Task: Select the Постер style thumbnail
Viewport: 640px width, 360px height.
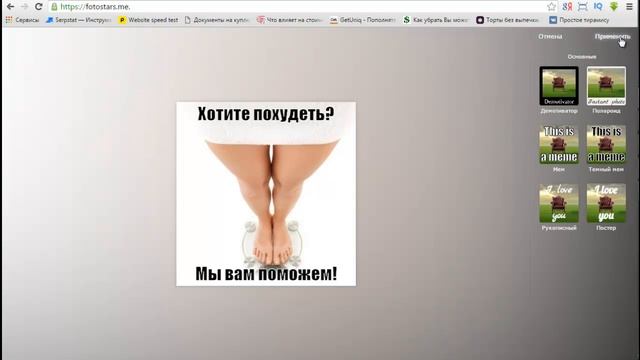Action: (x=606, y=203)
